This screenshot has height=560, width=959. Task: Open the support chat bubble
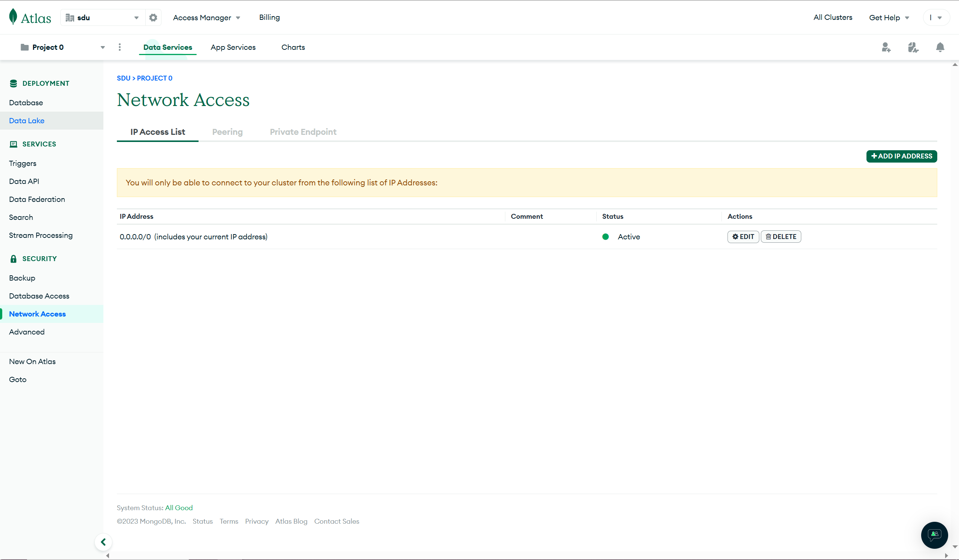click(x=934, y=535)
